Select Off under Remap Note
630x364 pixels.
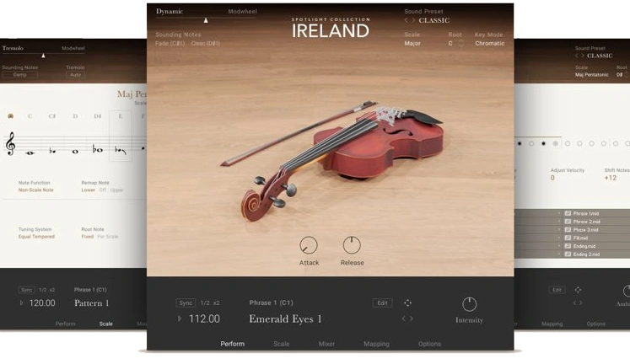(x=102, y=190)
